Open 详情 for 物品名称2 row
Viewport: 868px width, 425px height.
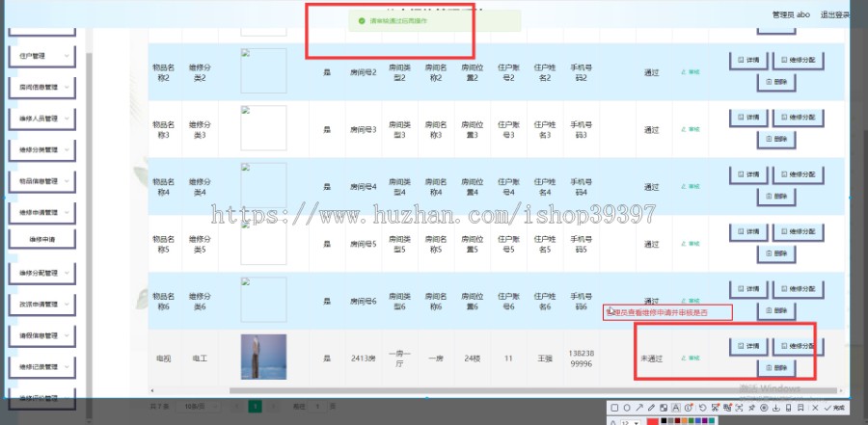(x=748, y=60)
